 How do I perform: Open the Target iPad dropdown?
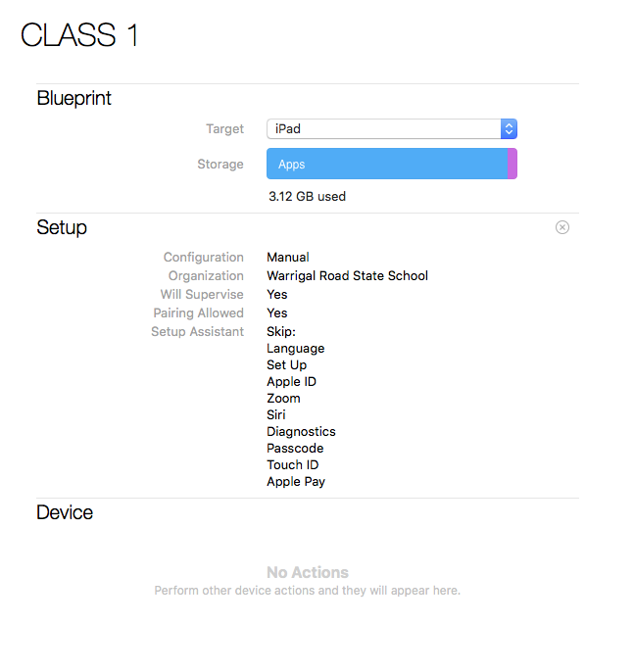(391, 129)
